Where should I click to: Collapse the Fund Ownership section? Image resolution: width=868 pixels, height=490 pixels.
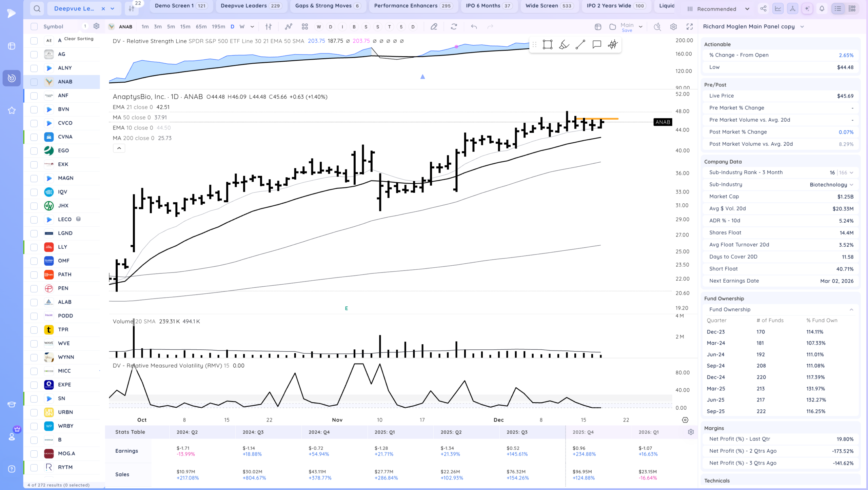tap(851, 309)
